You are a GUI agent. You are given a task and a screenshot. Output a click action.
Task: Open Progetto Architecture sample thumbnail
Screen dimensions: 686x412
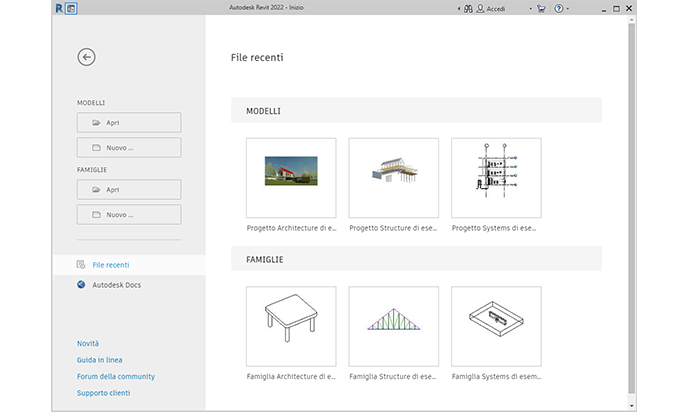(x=291, y=178)
